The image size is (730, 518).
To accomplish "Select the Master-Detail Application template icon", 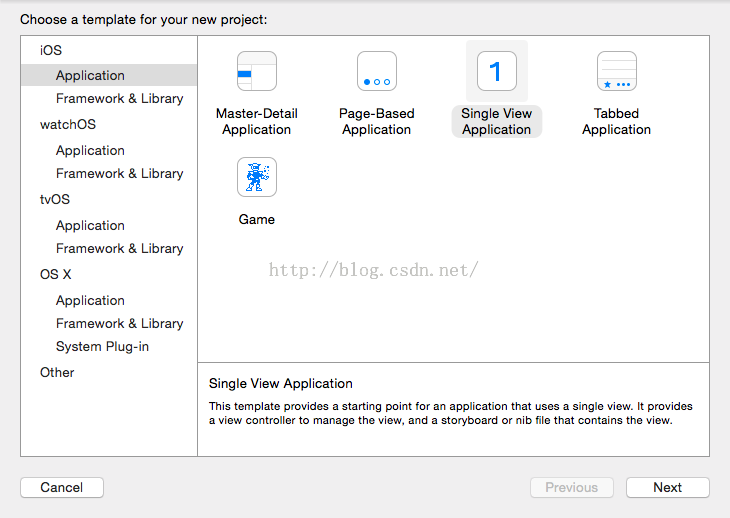I will pyautogui.click(x=257, y=71).
